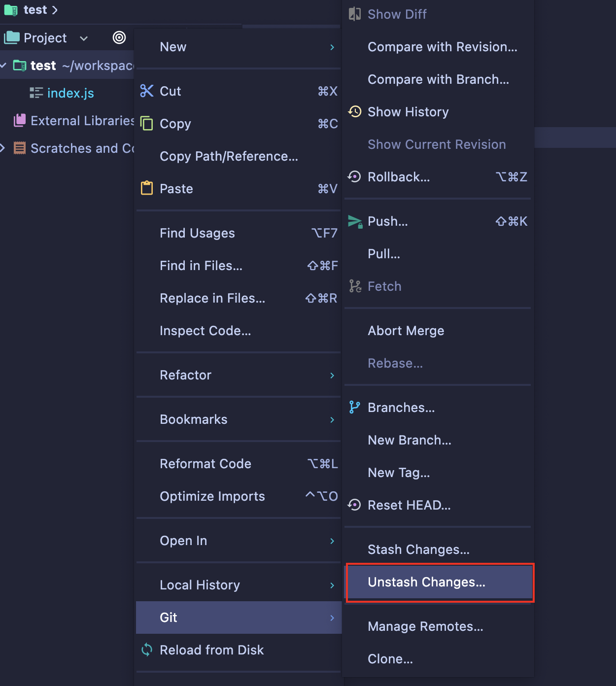This screenshot has height=686, width=616.
Task: Select index.js in the project tree
Action: [70, 93]
